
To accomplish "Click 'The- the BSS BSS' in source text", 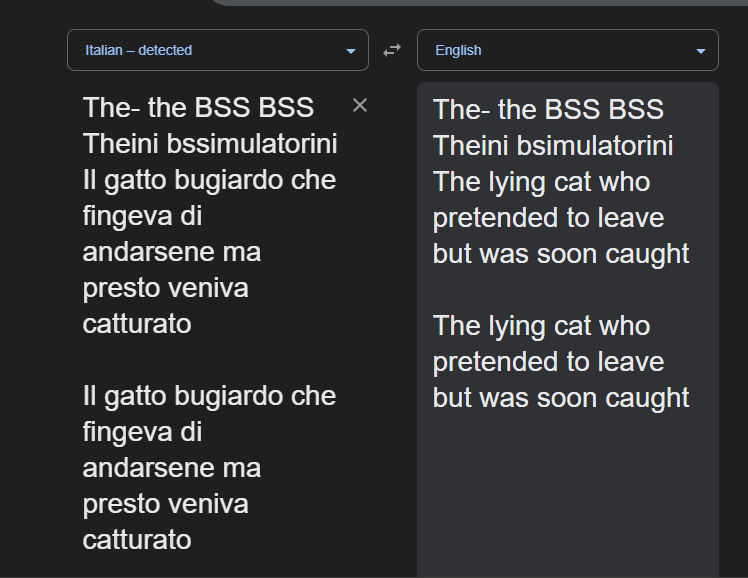I will [x=198, y=108].
